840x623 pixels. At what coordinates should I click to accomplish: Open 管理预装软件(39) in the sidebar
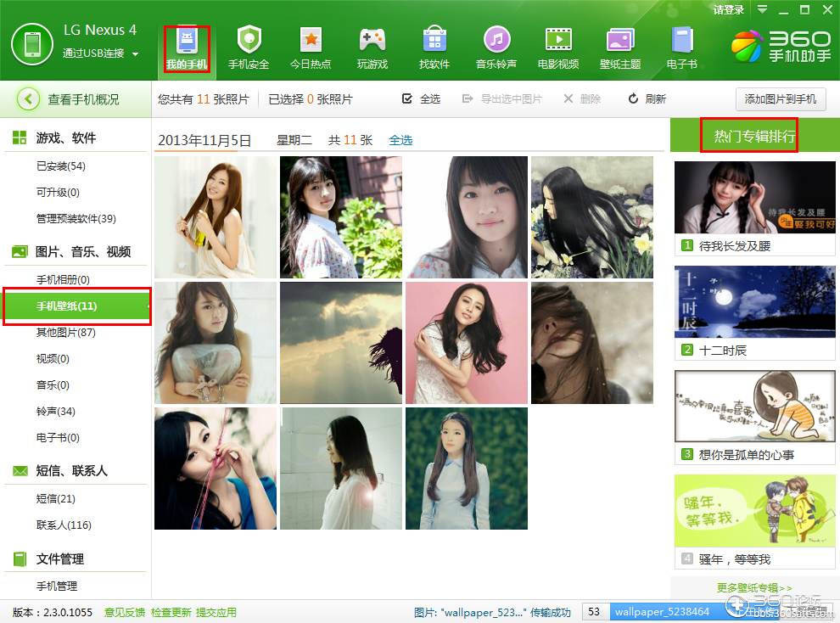76,218
